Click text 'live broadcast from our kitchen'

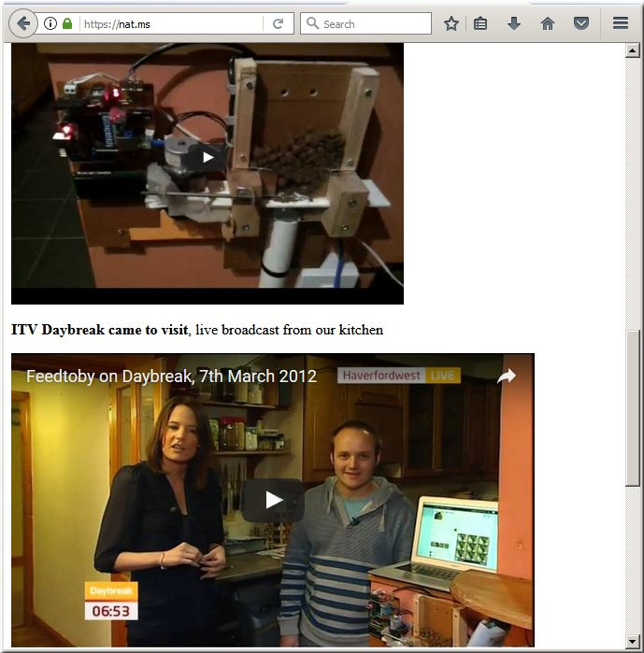click(289, 330)
